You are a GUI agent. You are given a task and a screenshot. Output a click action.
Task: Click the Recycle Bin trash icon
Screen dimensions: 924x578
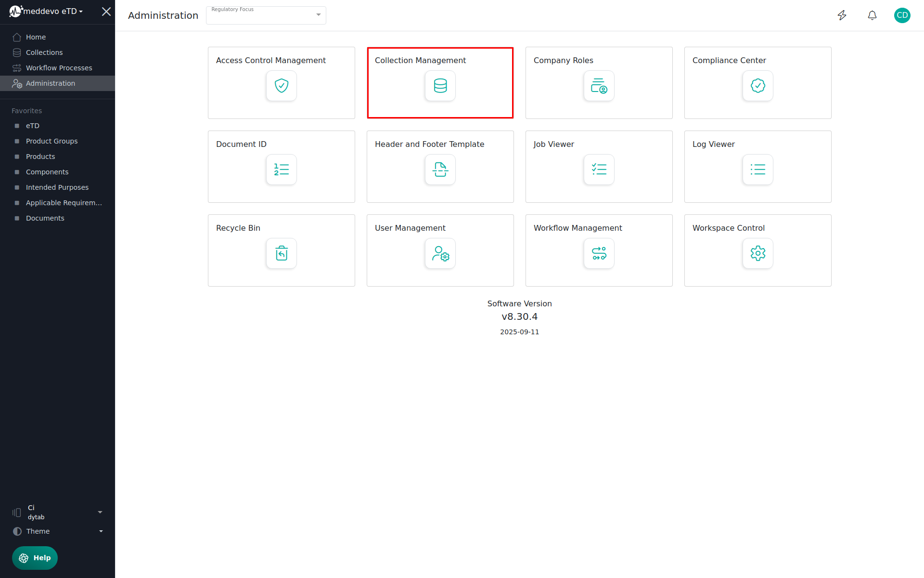(x=281, y=253)
